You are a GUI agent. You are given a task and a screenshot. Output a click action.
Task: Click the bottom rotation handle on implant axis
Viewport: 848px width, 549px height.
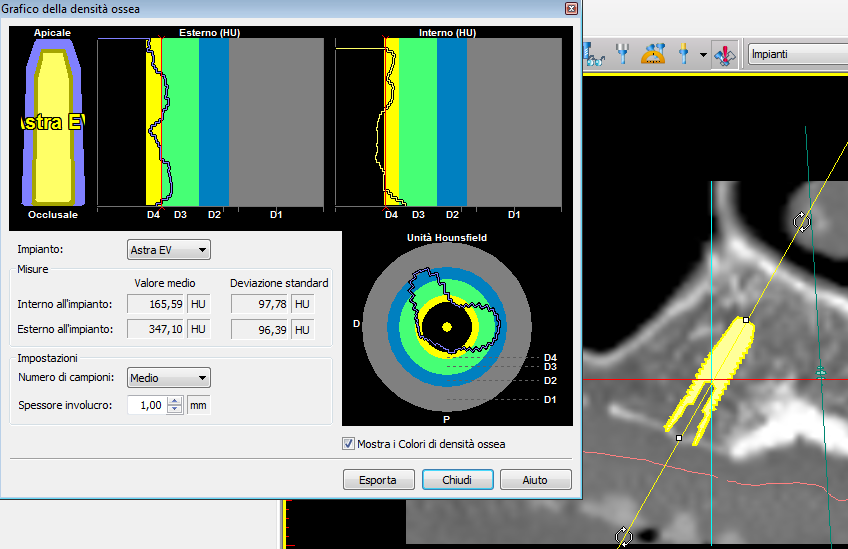(624, 537)
